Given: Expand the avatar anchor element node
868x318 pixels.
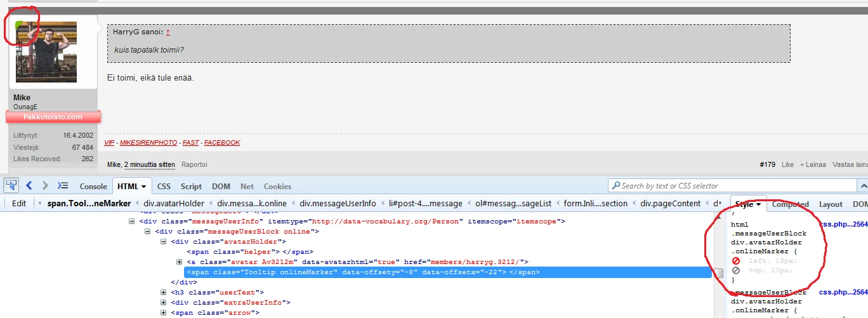Looking at the screenshot, I should tap(180, 262).
